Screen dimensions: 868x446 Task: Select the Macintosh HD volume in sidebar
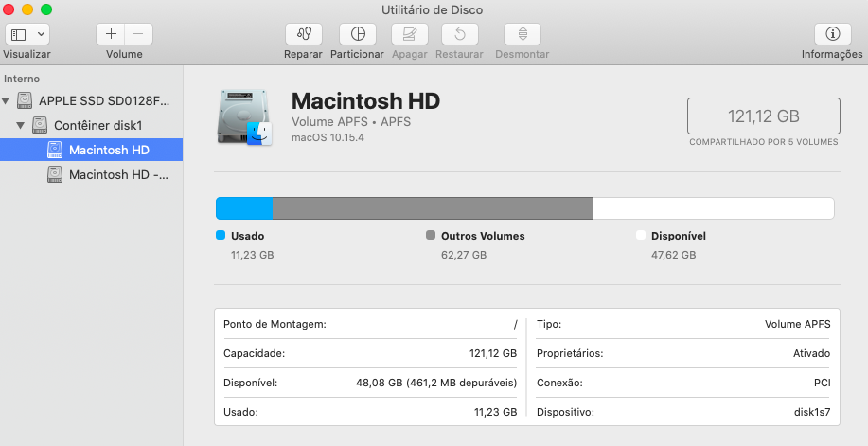point(109,150)
